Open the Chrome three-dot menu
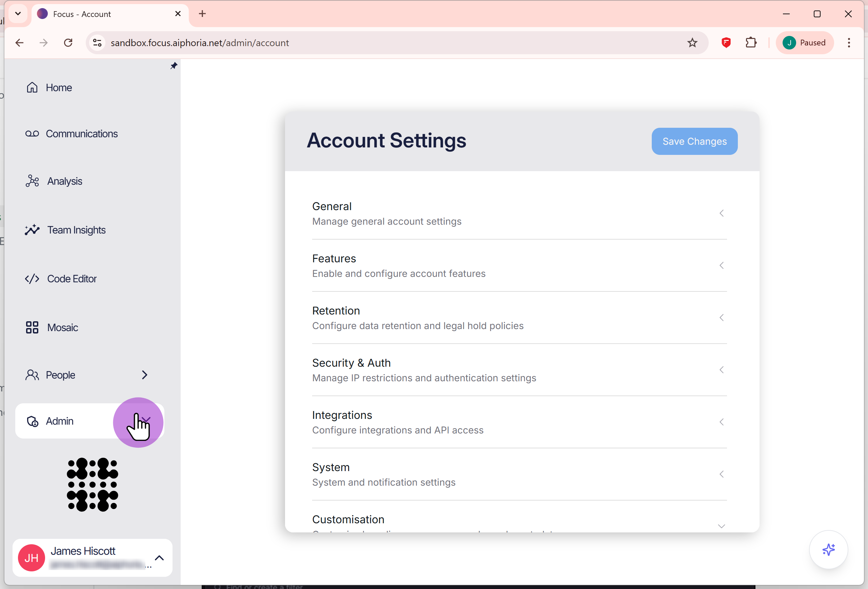Image resolution: width=868 pixels, height=589 pixels. click(x=849, y=43)
